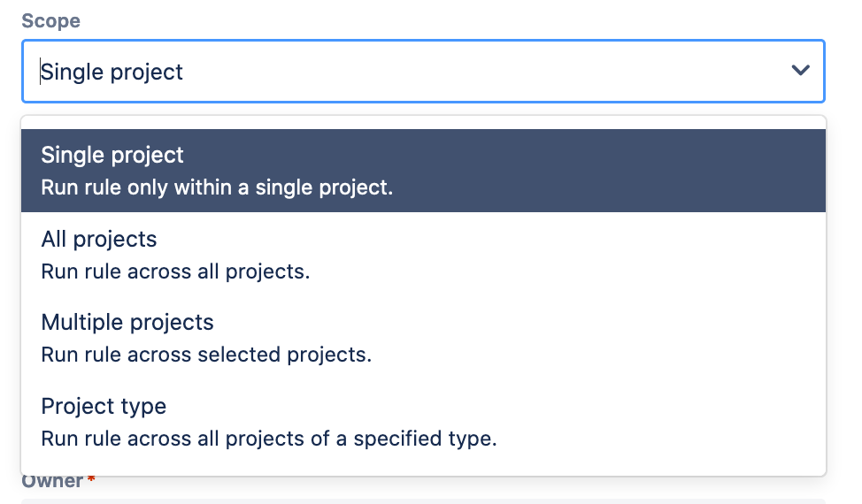Click "Run rule across all projects of a specified type."

[269, 438]
